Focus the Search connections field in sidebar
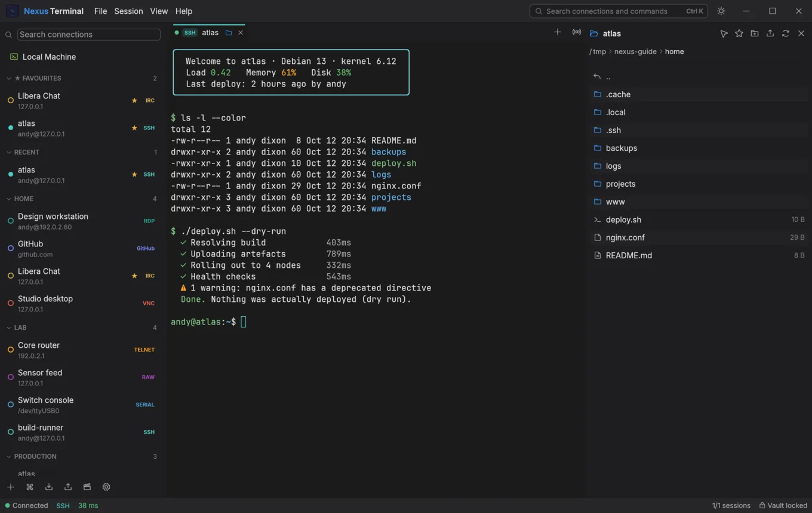The image size is (812, 513). [x=89, y=35]
